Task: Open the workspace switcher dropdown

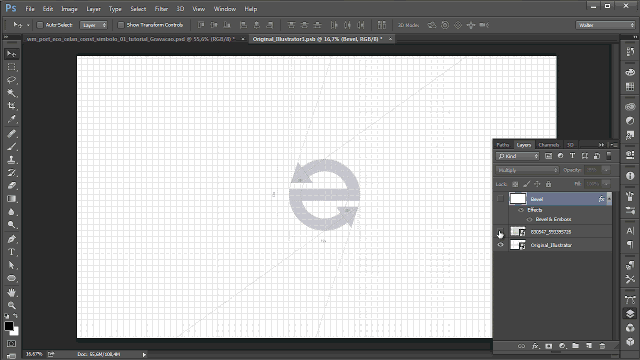Action: pyautogui.click(x=606, y=25)
